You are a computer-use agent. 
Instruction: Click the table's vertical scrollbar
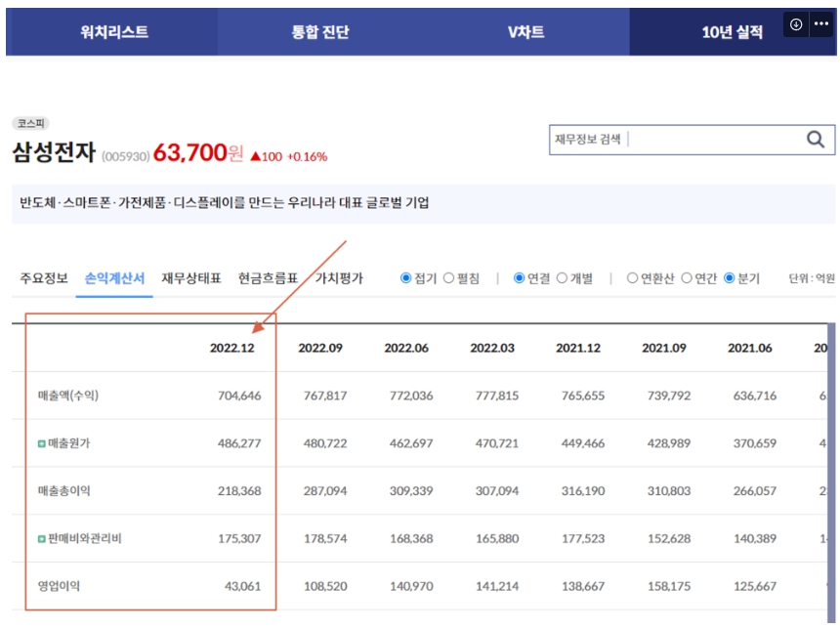click(x=831, y=472)
